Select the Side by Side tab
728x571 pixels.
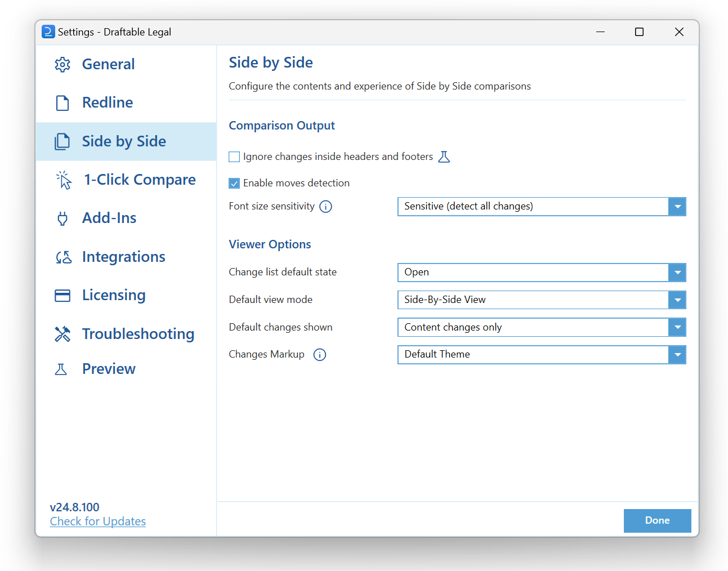[126, 141]
